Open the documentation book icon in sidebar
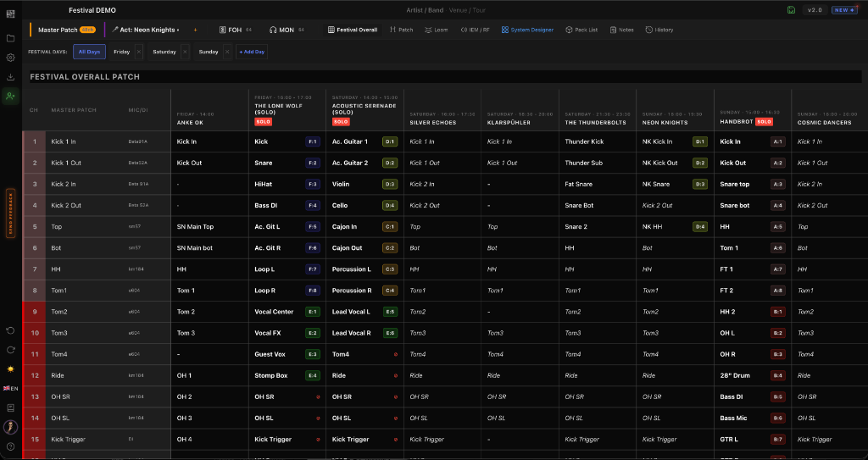The image size is (868, 460). 10,408
